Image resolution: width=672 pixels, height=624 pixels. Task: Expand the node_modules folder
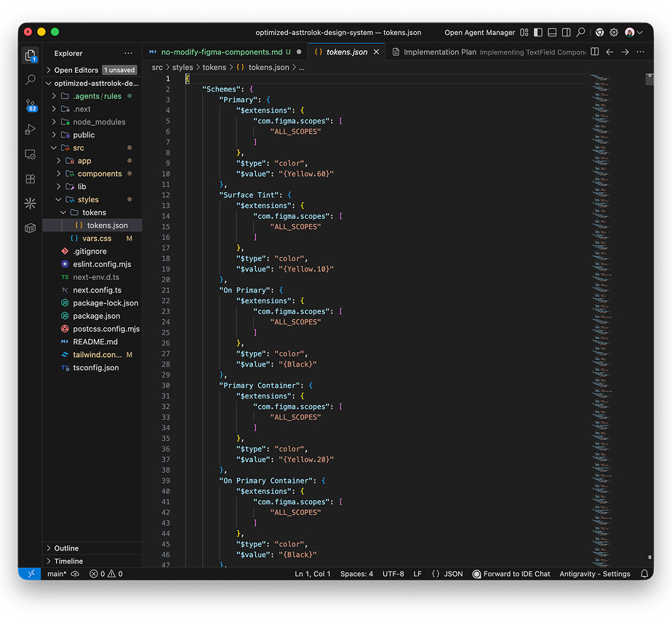99,122
